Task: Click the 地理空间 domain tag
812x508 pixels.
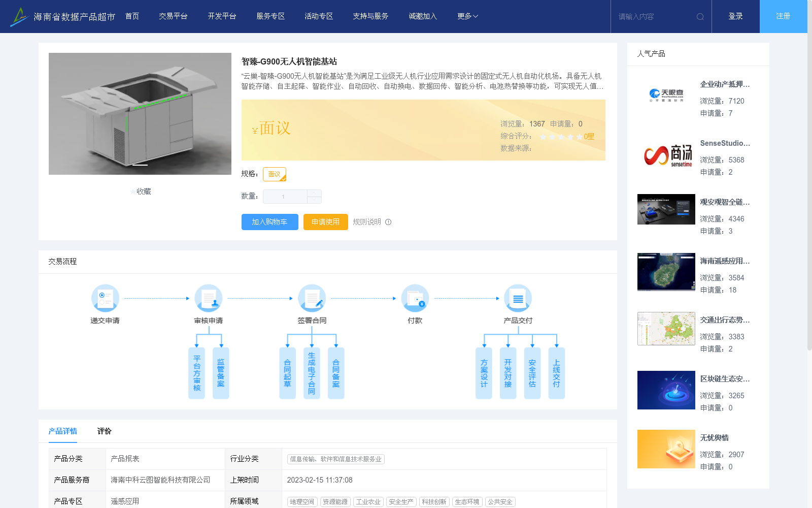Action: [302, 502]
